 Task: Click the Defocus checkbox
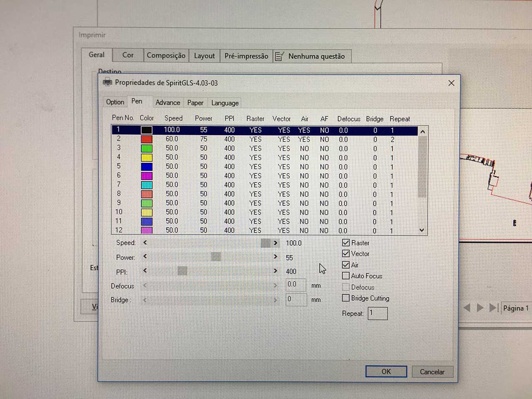pos(345,287)
